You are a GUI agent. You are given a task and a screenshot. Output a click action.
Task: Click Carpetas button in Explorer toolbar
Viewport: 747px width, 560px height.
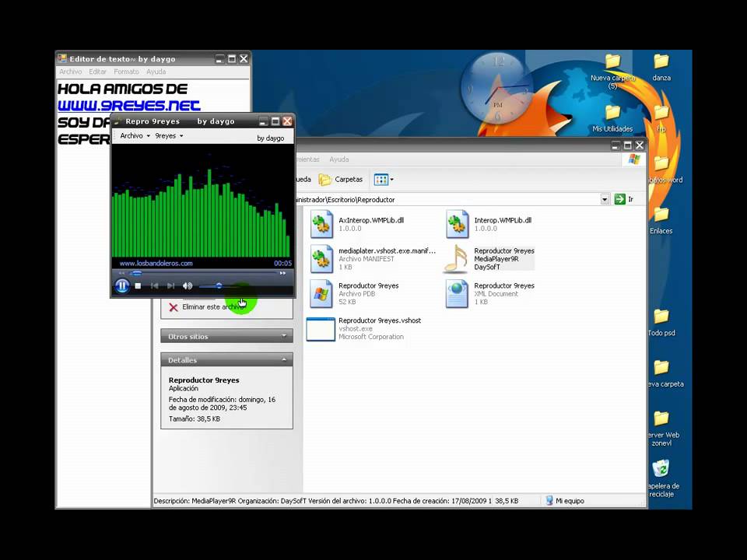pos(341,180)
